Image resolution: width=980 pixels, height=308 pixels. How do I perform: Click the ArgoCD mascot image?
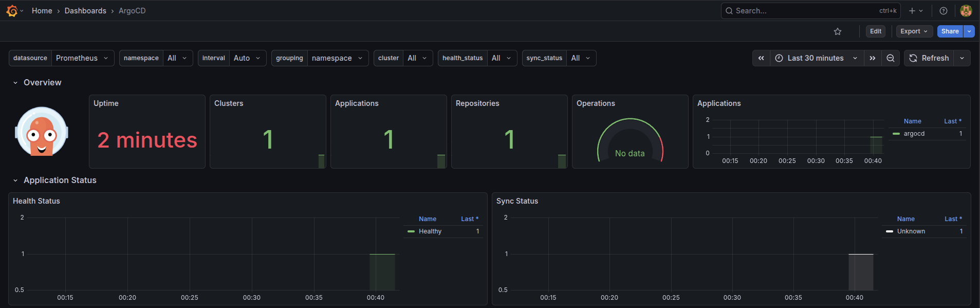(42, 132)
